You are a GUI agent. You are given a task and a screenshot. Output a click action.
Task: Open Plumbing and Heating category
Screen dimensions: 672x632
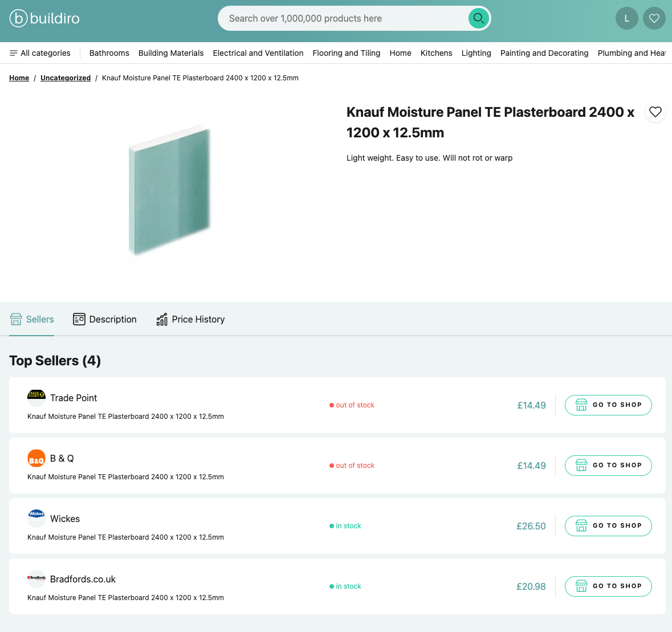(632, 53)
